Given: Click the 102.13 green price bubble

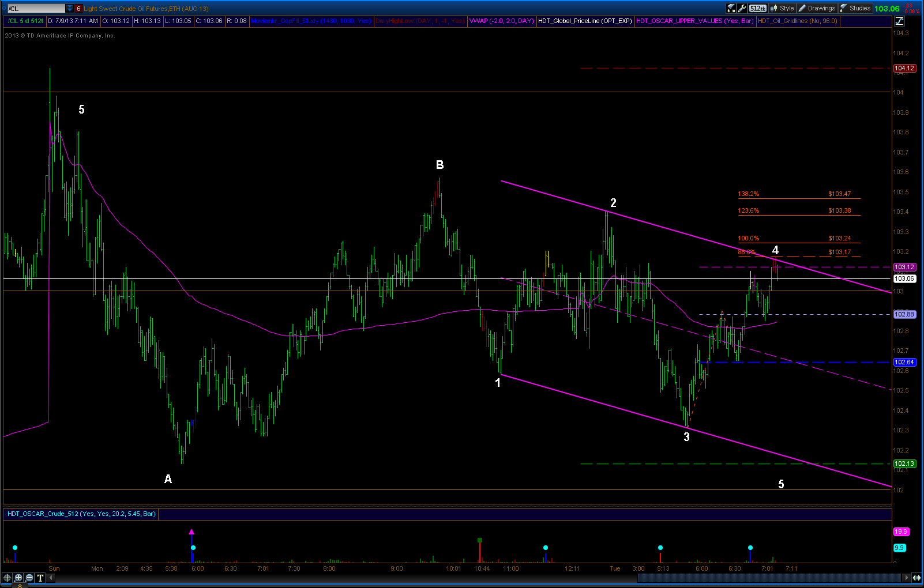Looking at the screenshot, I should 904,463.
